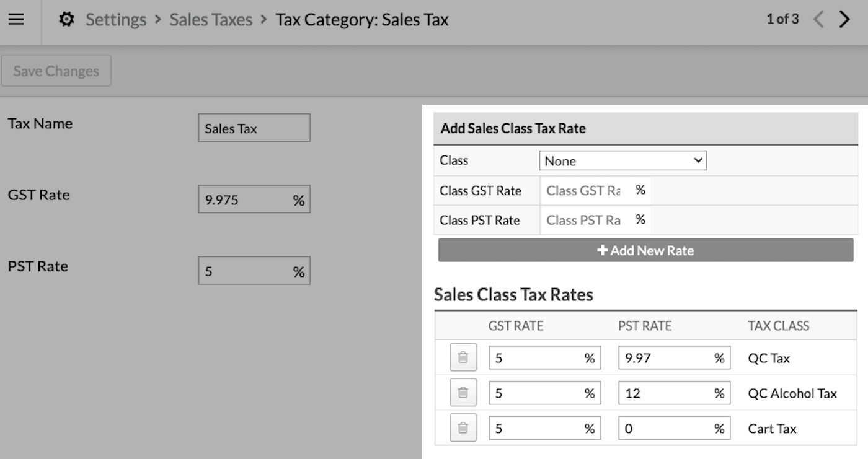Click the QC Tax class label
Image resolution: width=868 pixels, height=459 pixels.
tap(769, 358)
